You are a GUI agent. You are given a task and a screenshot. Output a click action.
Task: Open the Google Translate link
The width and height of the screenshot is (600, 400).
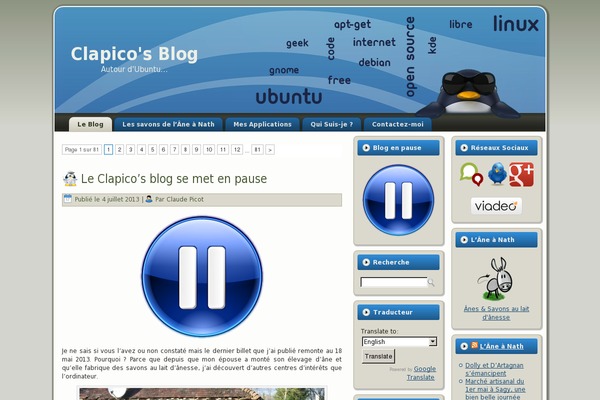tap(421, 373)
